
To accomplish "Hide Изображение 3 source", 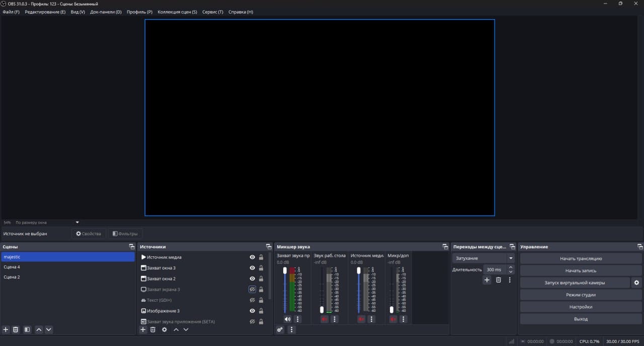I will tap(253, 311).
